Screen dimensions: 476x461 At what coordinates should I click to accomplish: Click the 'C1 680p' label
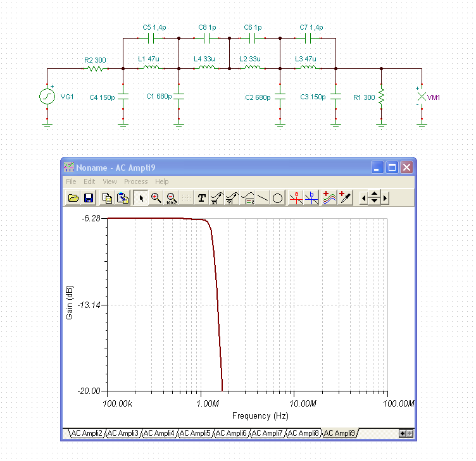(159, 97)
